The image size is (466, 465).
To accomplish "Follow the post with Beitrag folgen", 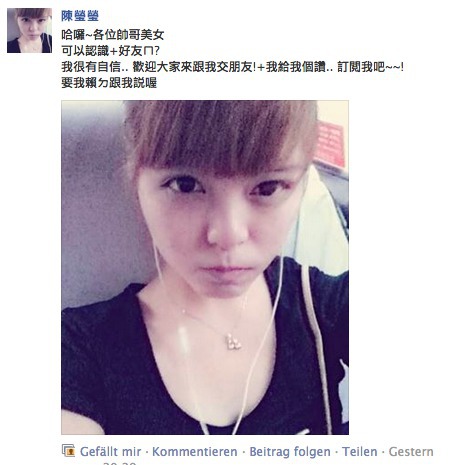I will (x=290, y=452).
